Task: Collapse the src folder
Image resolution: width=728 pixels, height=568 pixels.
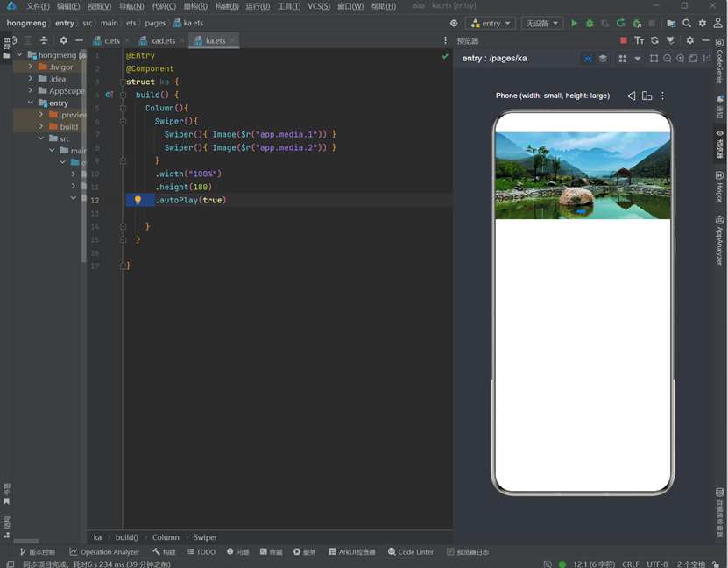Action: tap(41, 138)
